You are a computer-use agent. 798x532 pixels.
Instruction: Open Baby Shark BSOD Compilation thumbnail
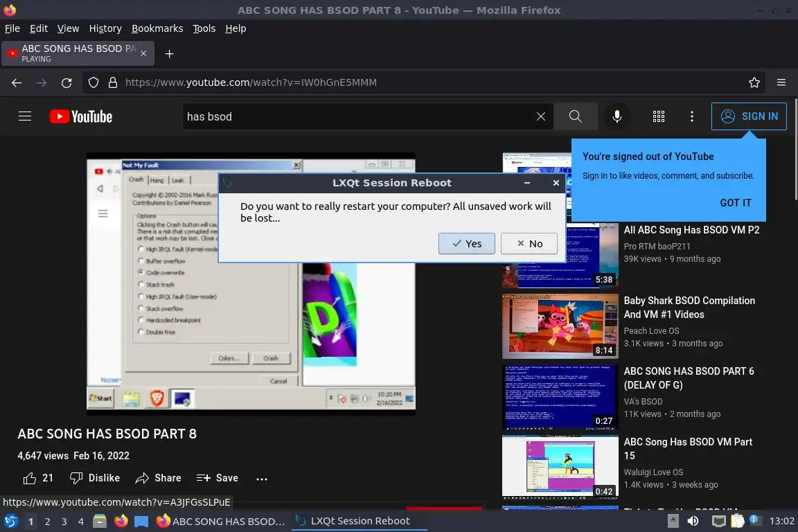point(560,326)
